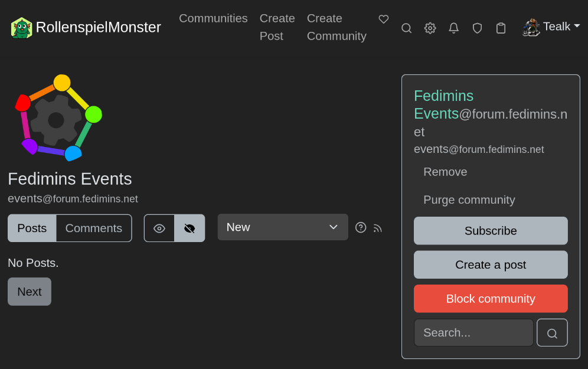Expand the New sort dropdown
The height and width of the screenshot is (369, 588).
pos(282,227)
